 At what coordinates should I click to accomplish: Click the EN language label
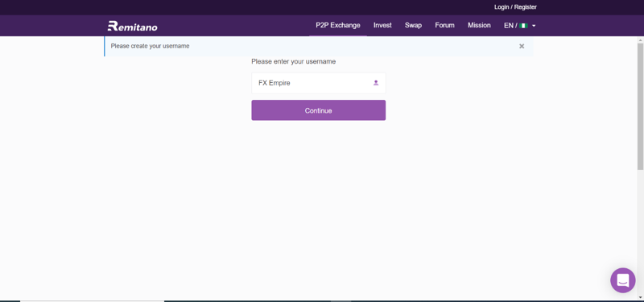click(x=508, y=26)
